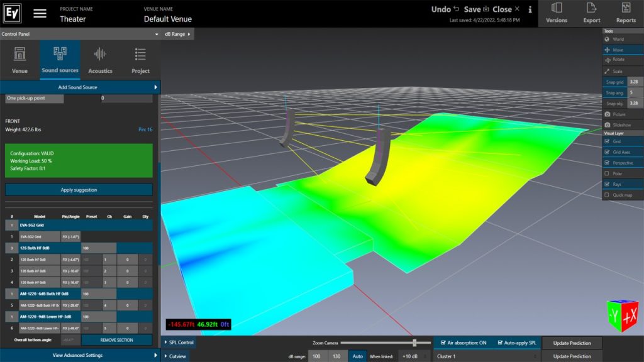This screenshot has height=362, width=644.
Task: Click the Apply suggestion button
Action: tap(79, 190)
